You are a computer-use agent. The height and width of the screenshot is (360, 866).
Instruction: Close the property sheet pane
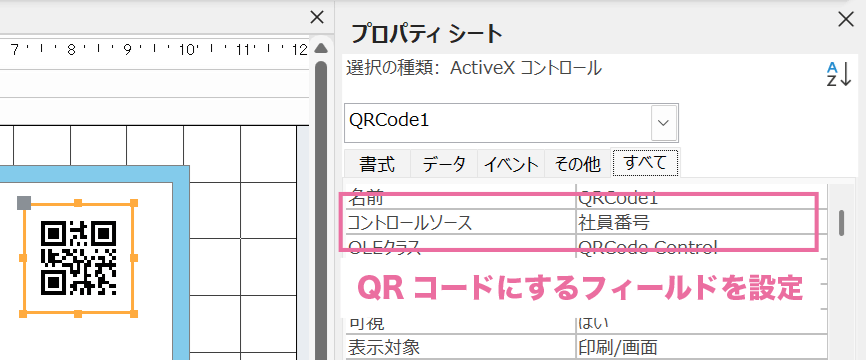coord(846,20)
